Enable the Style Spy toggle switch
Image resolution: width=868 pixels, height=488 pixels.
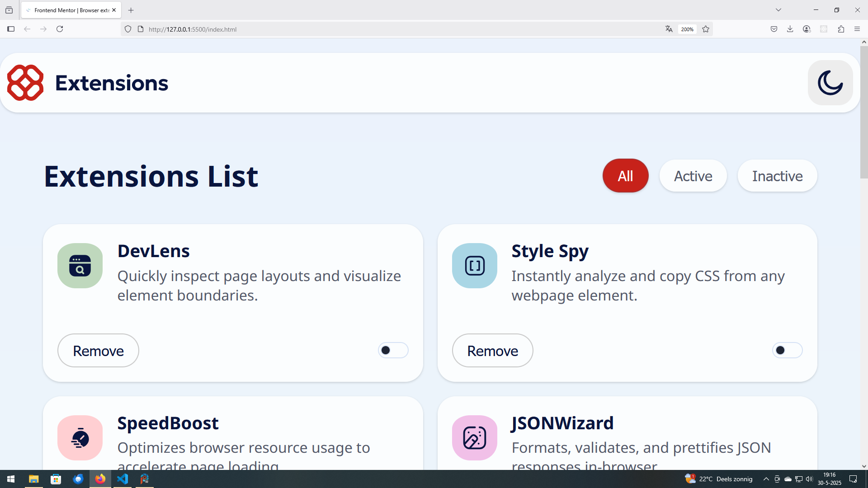(x=787, y=350)
